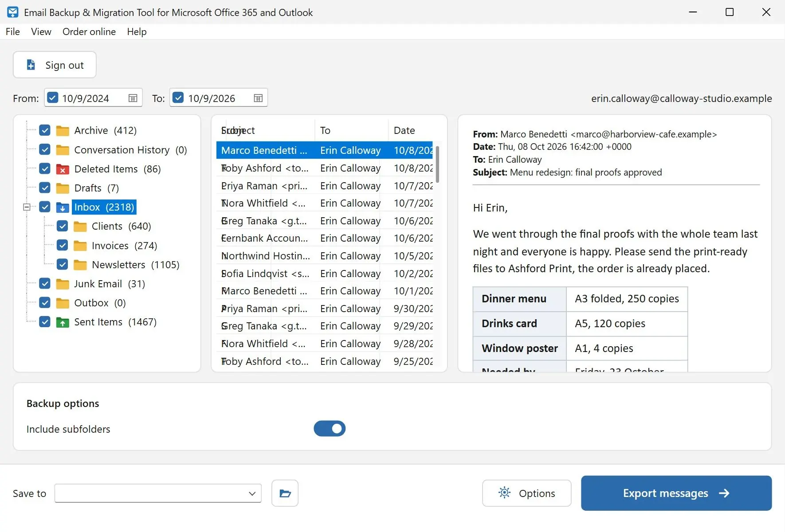The height and width of the screenshot is (532, 785).
Task: Uncheck the Junk Email checkbox
Action: coord(45,284)
